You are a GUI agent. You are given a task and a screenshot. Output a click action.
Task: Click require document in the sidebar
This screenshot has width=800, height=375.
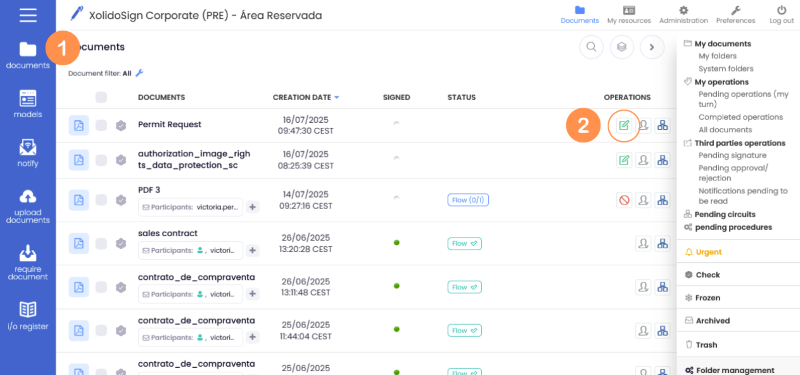click(x=28, y=262)
